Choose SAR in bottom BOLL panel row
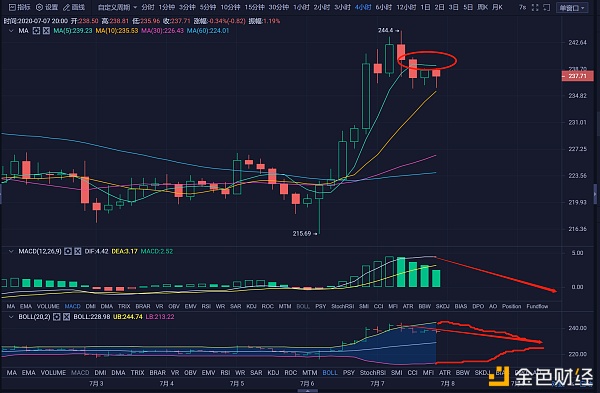 [256, 373]
